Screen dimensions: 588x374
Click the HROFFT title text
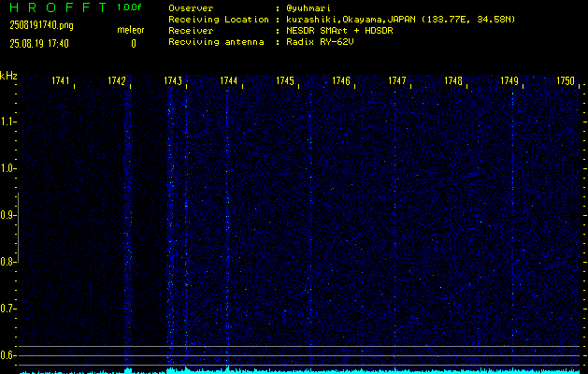(x=58, y=7)
